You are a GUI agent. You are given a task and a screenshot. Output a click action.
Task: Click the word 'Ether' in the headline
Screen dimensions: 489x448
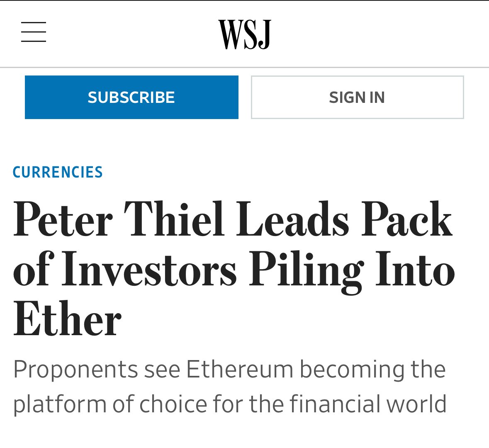67,318
